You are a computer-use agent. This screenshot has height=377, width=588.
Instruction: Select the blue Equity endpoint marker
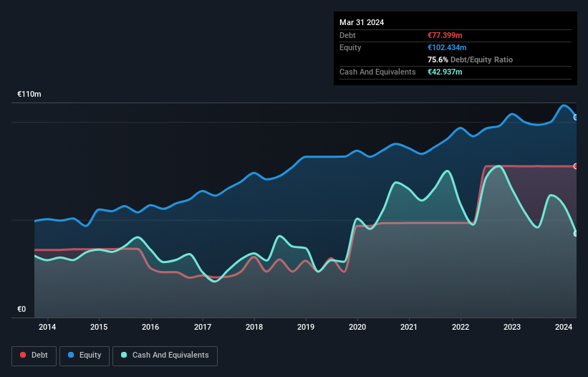click(x=576, y=118)
